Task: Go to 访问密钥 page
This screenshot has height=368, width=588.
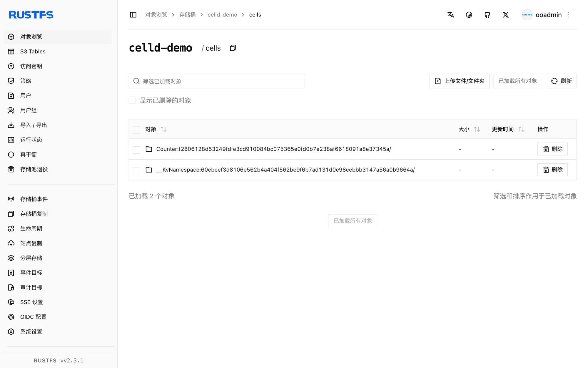Action: click(58, 66)
